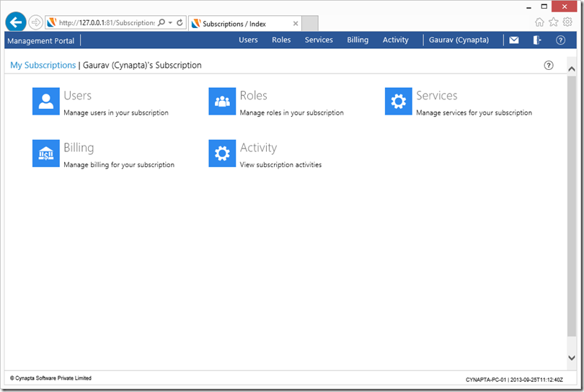Open the browser home icon
The image size is (584, 392).
539,22
